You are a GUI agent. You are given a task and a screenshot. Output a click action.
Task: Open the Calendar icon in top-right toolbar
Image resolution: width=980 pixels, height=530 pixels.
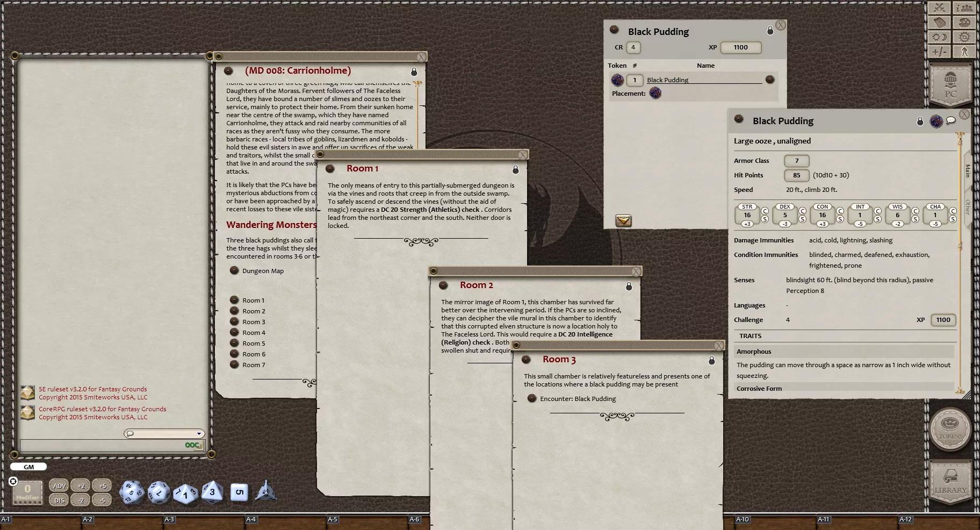939,22
